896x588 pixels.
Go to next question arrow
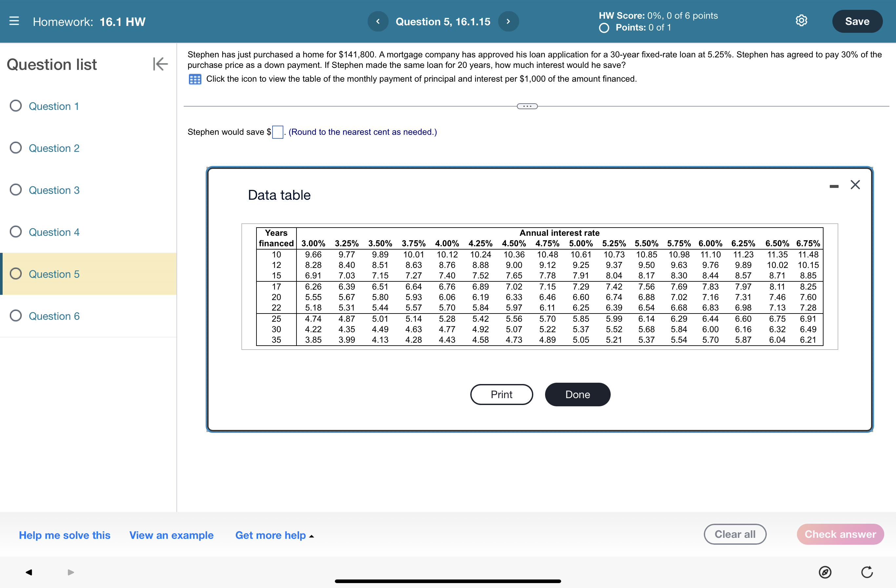(x=508, y=21)
